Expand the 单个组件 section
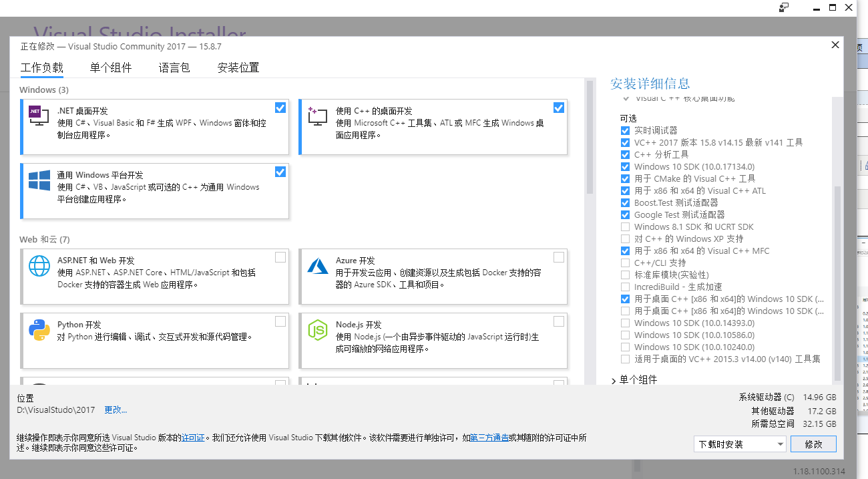 [614, 380]
